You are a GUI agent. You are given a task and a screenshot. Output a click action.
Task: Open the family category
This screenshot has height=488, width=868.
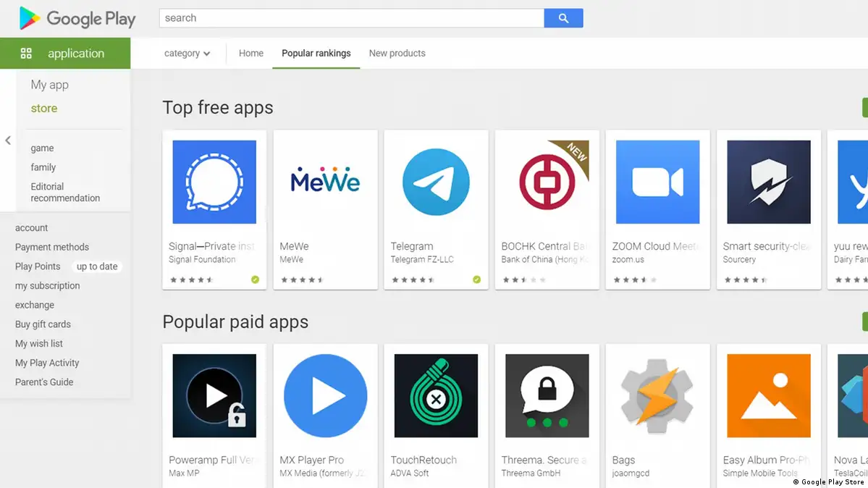click(x=43, y=167)
